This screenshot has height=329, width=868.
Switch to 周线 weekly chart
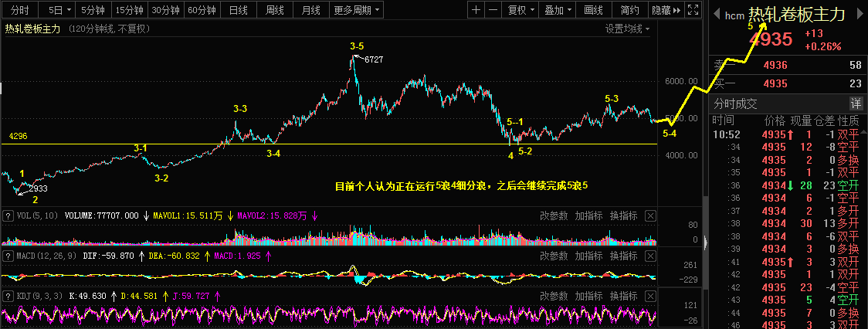pos(275,10)
